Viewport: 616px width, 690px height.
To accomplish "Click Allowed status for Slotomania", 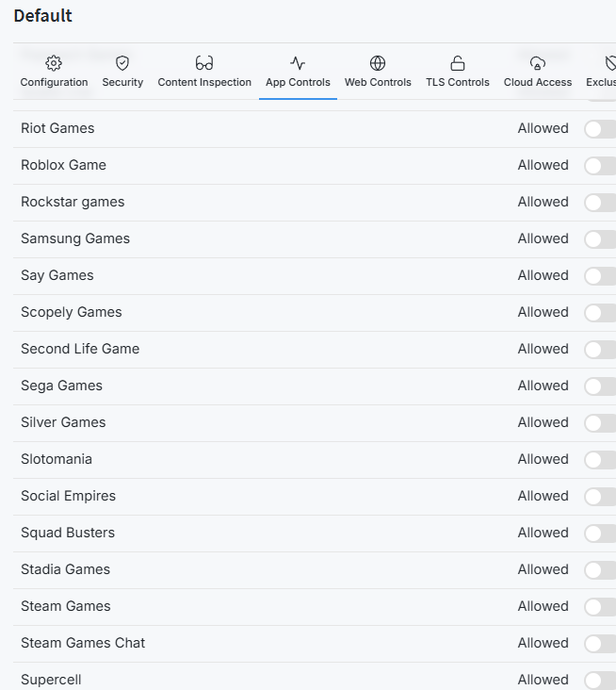I will (543, 459).
